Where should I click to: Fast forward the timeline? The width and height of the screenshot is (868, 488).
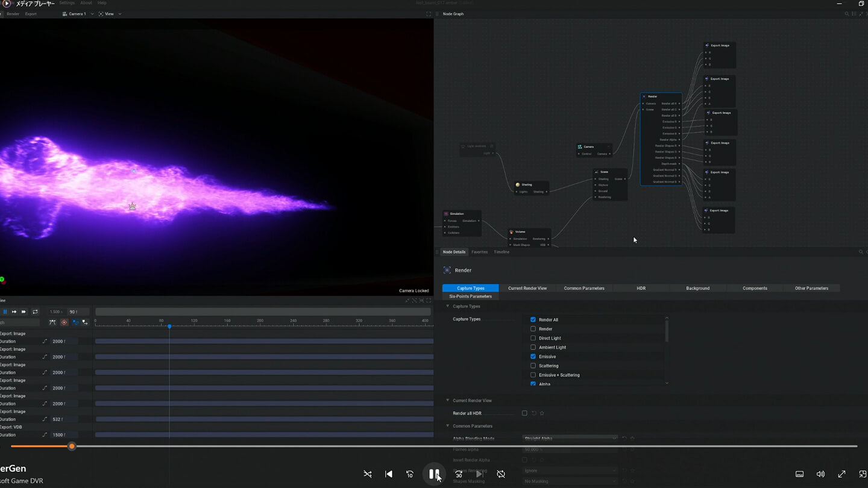[24, 311]
